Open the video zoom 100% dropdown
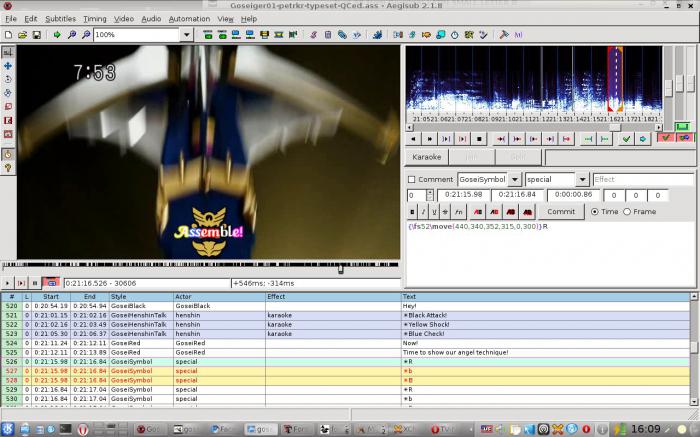 pos(187,34)
